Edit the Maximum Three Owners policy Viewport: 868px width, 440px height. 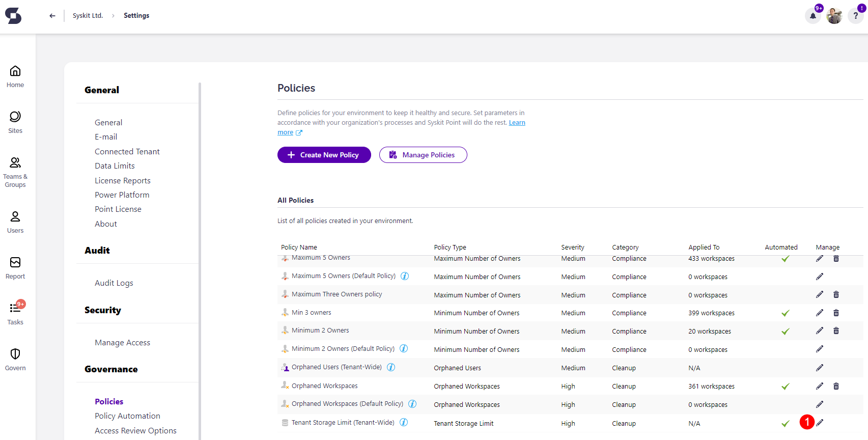(820, 294)
